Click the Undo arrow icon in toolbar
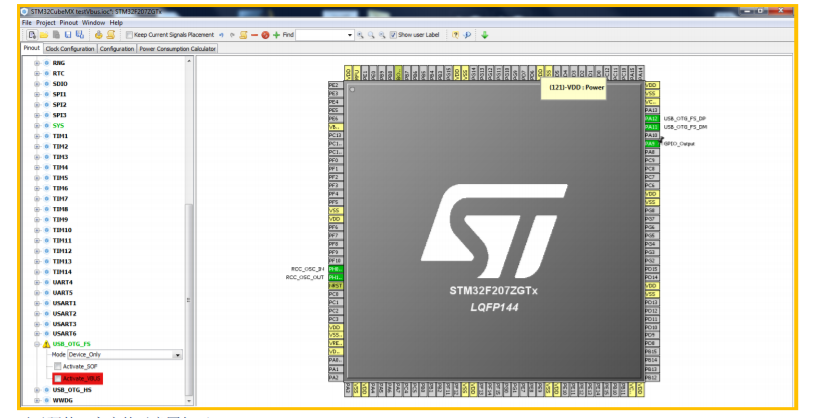This screenshot has width=821, height=418. pos(221,35)
